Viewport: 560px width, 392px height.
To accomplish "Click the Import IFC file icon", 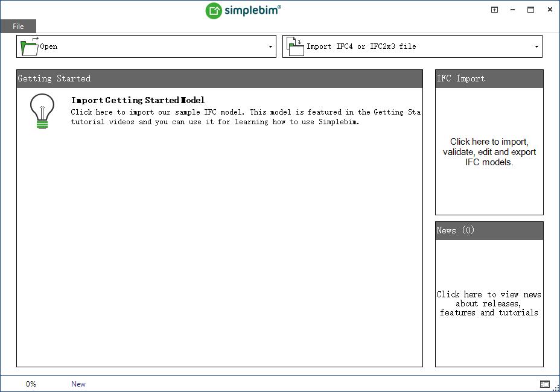I will click(x=295, y=46).
